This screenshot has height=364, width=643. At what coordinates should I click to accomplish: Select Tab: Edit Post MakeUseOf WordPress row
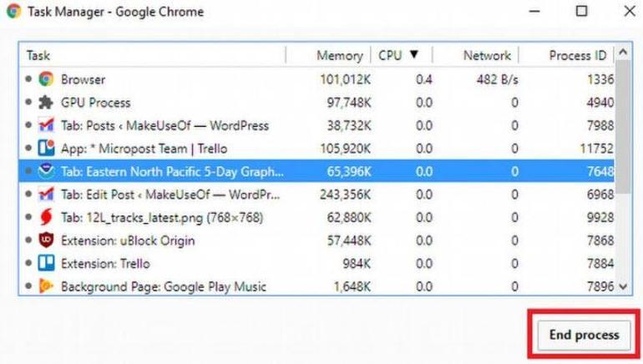pos(316,195)
